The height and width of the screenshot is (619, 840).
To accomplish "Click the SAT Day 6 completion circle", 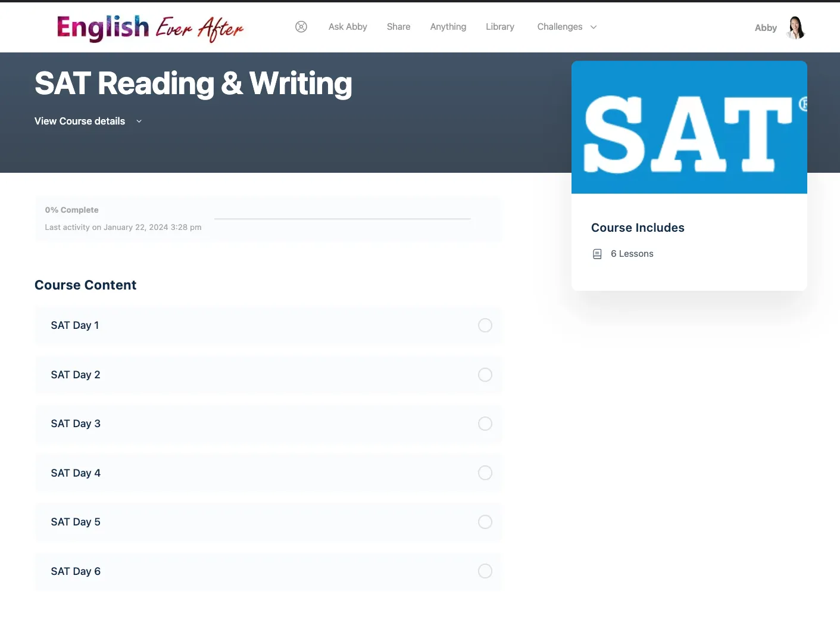I will click(485, 571).
